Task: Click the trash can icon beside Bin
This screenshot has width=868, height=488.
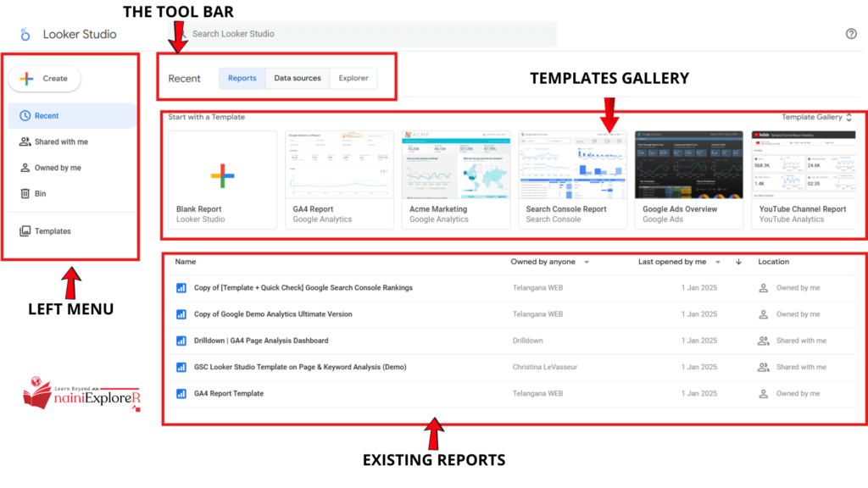Action: coord(25,194)
